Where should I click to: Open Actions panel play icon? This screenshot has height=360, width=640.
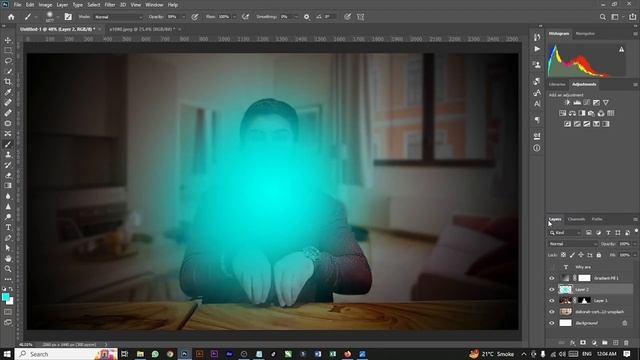point(537,49)
